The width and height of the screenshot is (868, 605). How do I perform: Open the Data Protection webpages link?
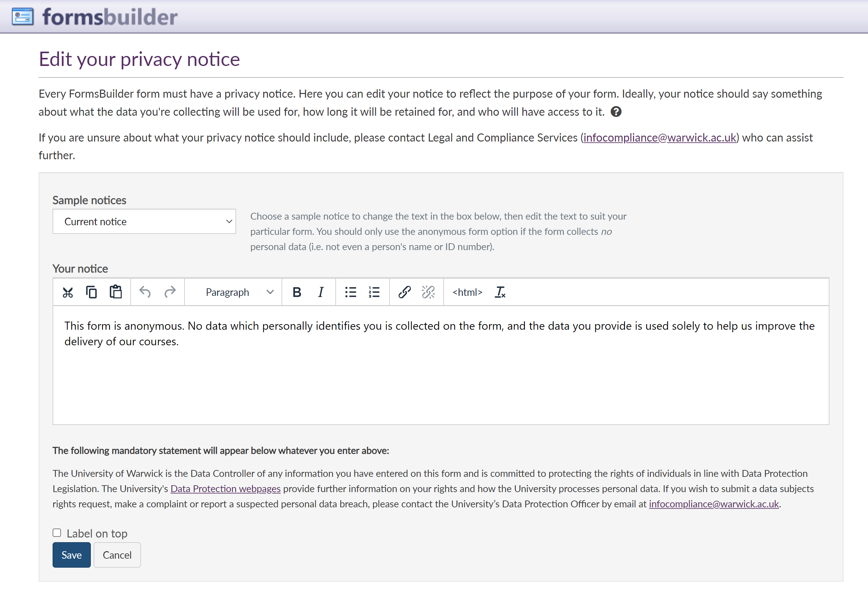pos(225,489)
